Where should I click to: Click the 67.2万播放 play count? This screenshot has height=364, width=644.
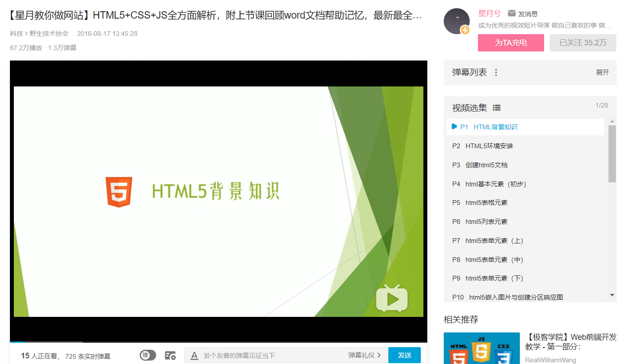(26, 48)
